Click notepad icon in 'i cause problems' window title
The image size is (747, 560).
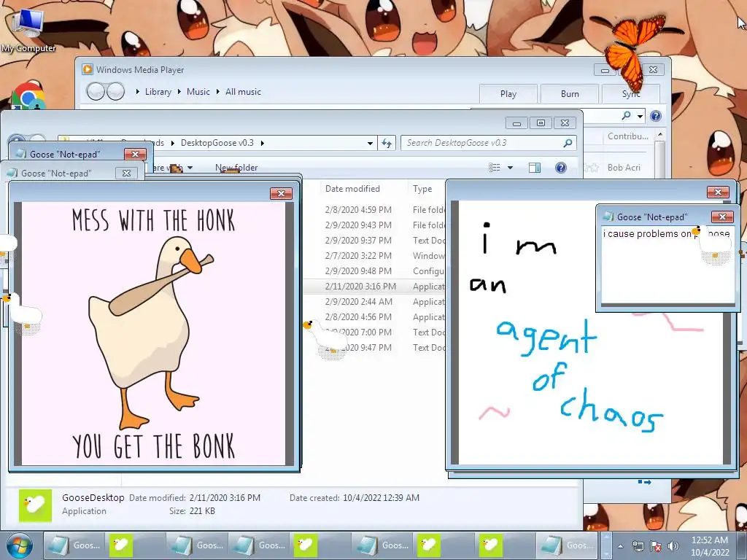[608, 217]
